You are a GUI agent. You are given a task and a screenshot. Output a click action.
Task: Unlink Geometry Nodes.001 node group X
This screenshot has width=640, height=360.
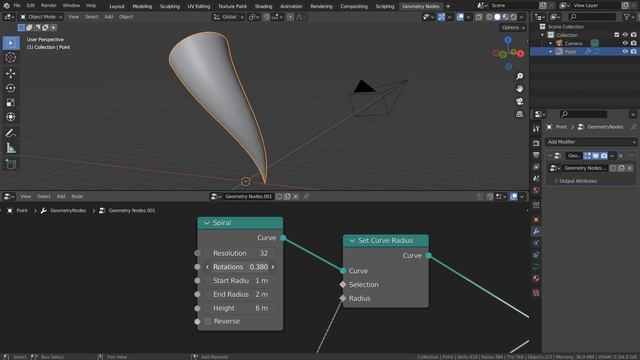tap(296, 196)
